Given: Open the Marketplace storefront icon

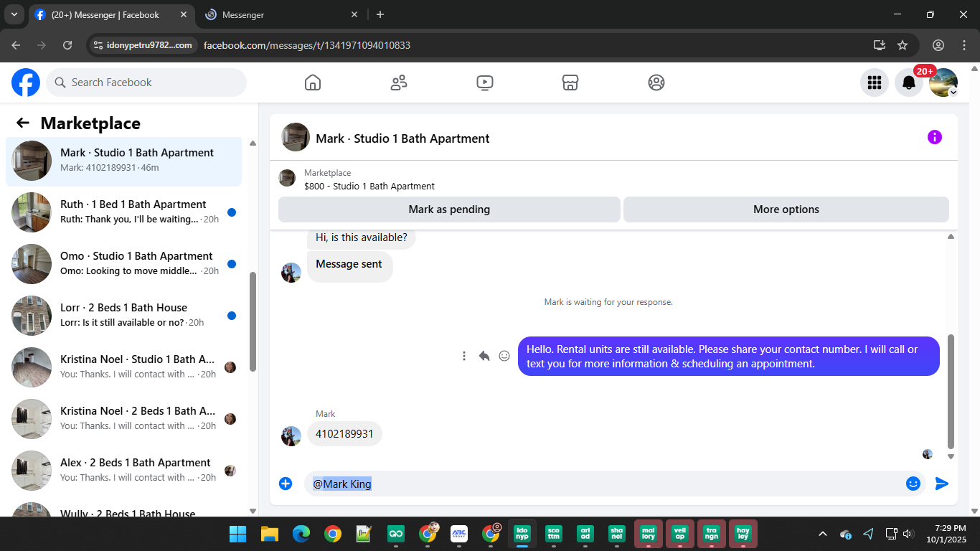Looking at the screenshot, I should coord(570,83).
